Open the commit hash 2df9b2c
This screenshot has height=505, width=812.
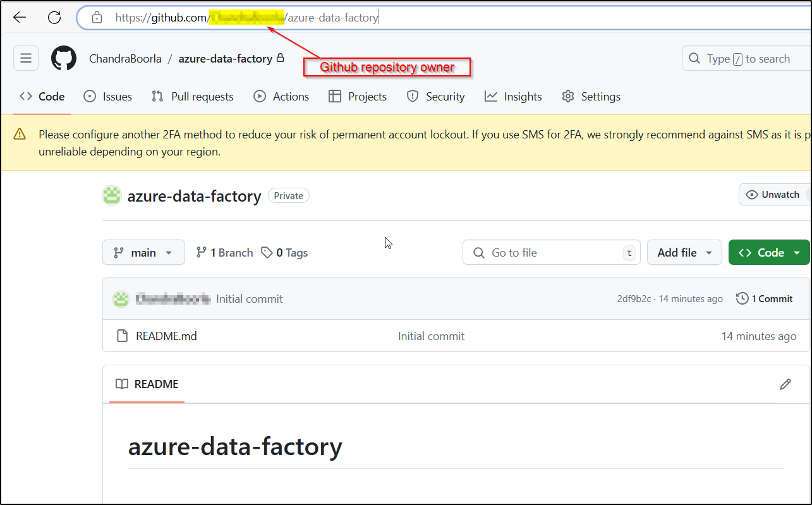pos(634,299)
